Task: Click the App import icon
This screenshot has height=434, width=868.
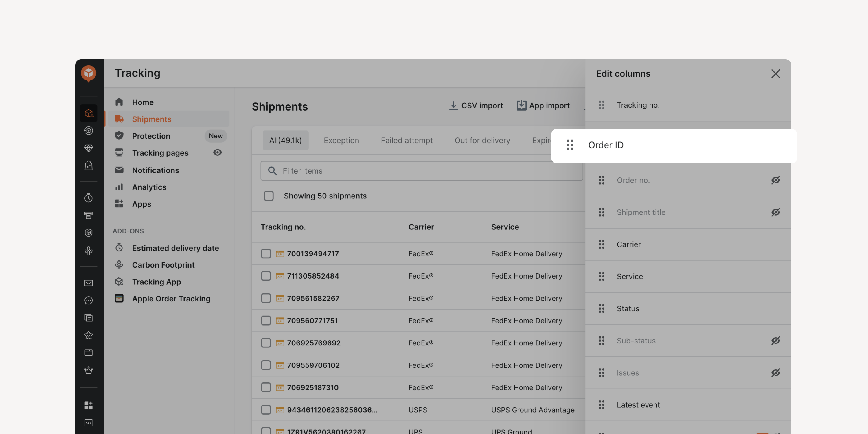Action: click(521, 106)
